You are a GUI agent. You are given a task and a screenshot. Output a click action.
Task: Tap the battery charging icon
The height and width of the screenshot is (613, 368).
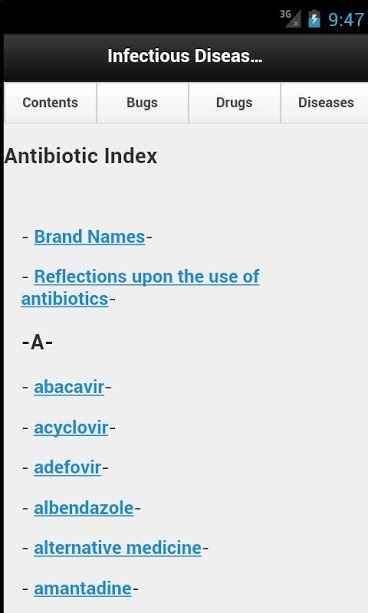314,19
